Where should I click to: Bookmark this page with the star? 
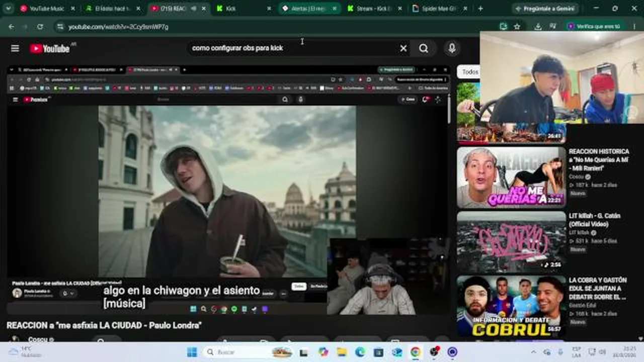coord(517,27)
